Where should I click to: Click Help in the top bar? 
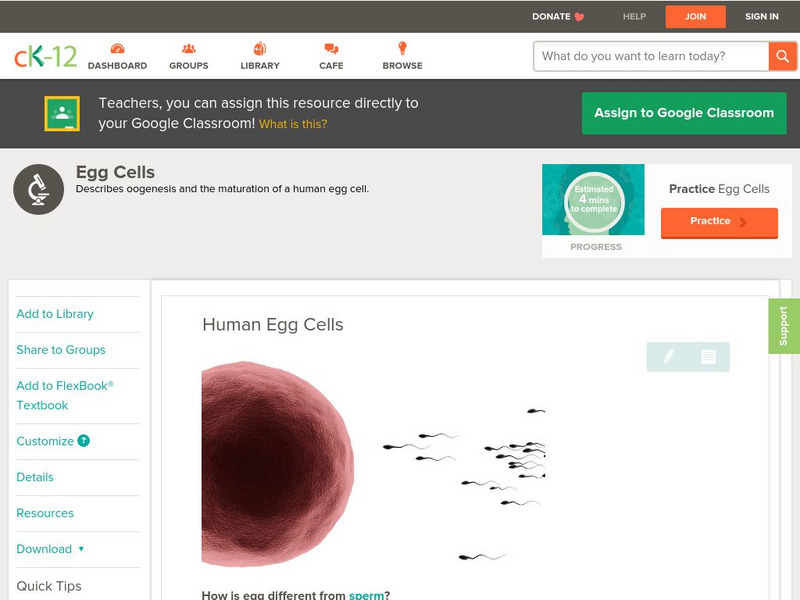[634, 16]
